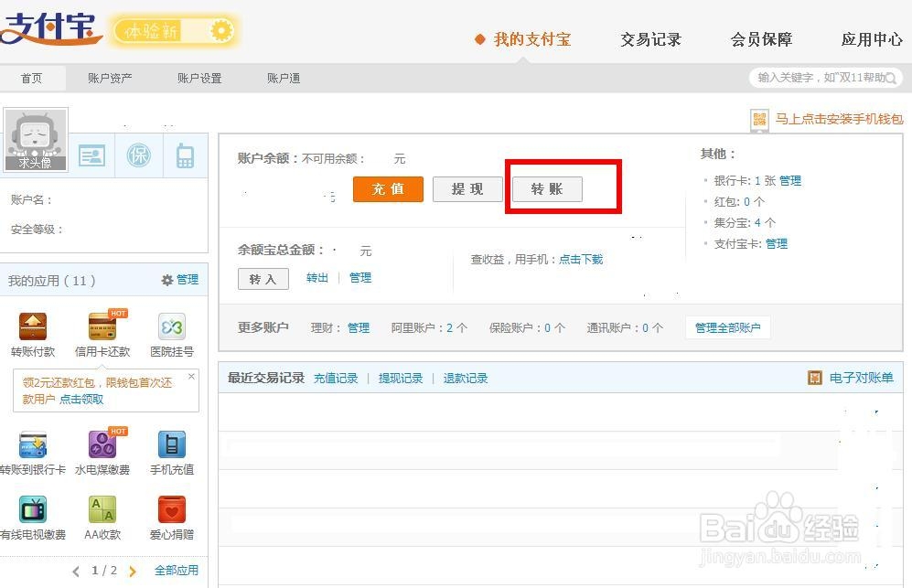
Task: Click the 求头像 avatar picture
Action: click(36, 140)
